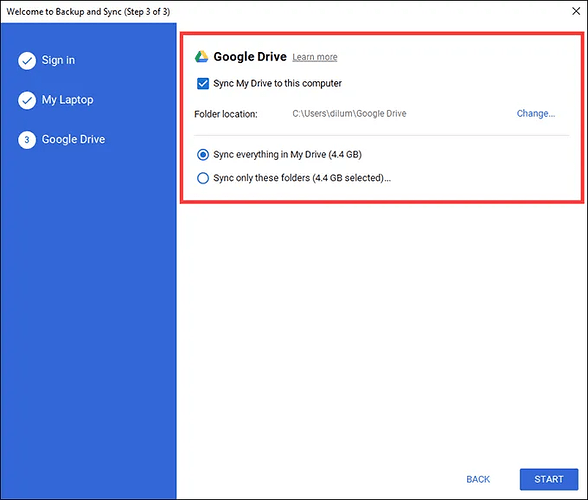Screen dimensions: 588x500
Task: Select Sync everything in My Drive
Action: point(203,155)
